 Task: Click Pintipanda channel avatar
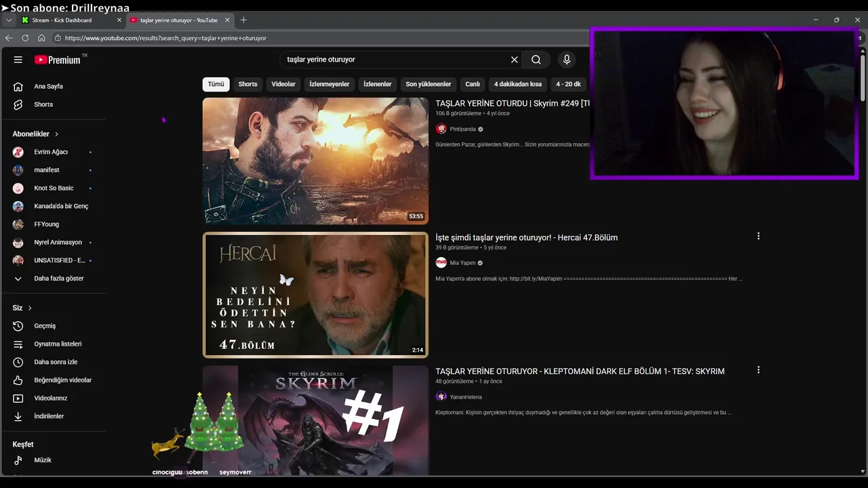(x=441, y=129)
